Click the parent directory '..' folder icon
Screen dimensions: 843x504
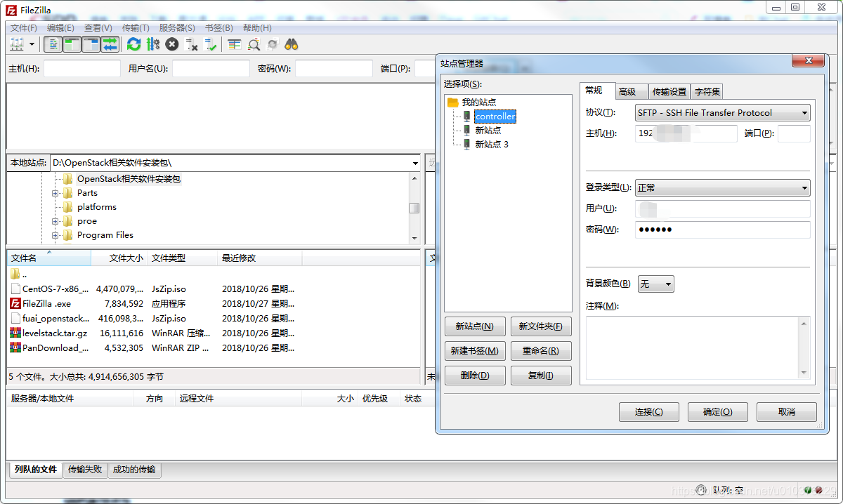15,274
